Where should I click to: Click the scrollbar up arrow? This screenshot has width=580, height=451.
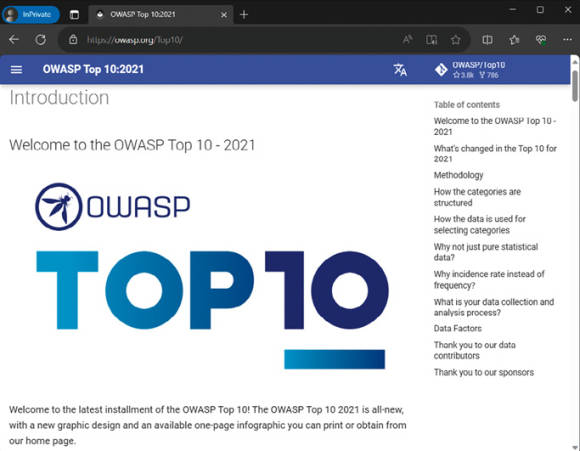click(574, 62)
